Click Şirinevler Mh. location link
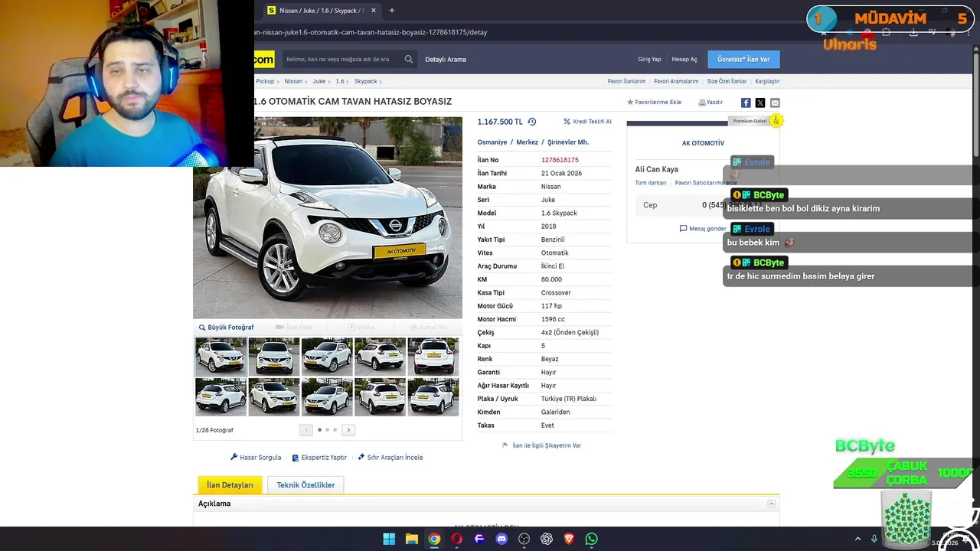Image resolution: width=980 pixels, height=551 pixels. (x=567, y=142)
